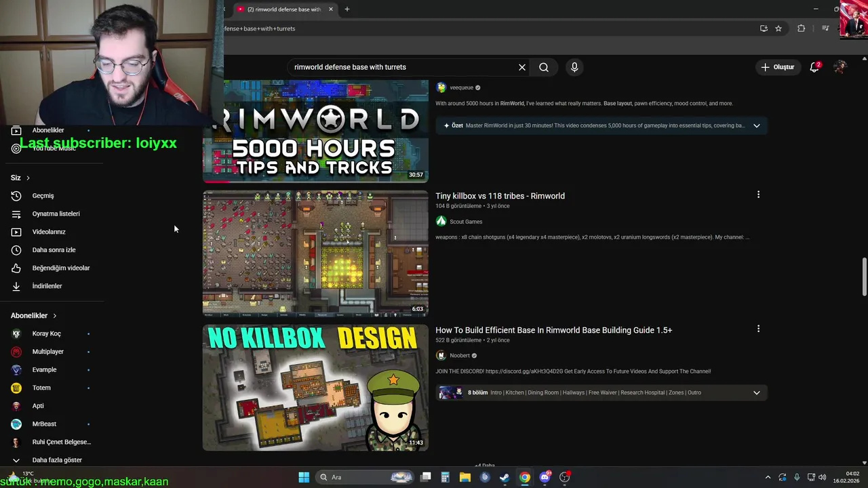Open the media control icon in Chrome toolbar
868x488 pixels.
[x=825, y=28]
